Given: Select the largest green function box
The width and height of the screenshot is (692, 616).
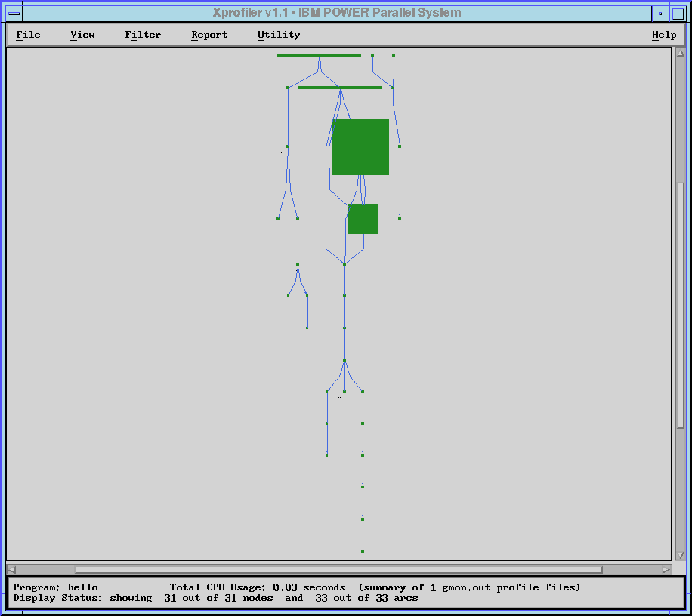Looking at the screenshot, I should click(x=360, y=147).
